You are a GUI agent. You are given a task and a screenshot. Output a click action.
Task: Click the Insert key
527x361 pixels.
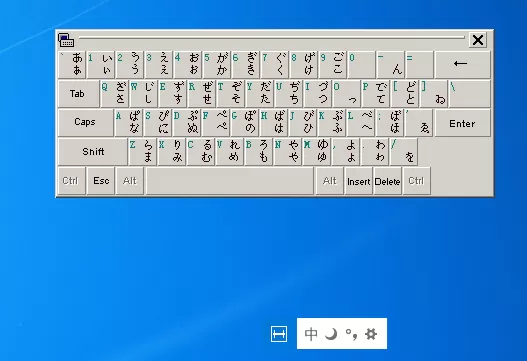(x=358, y=180)
